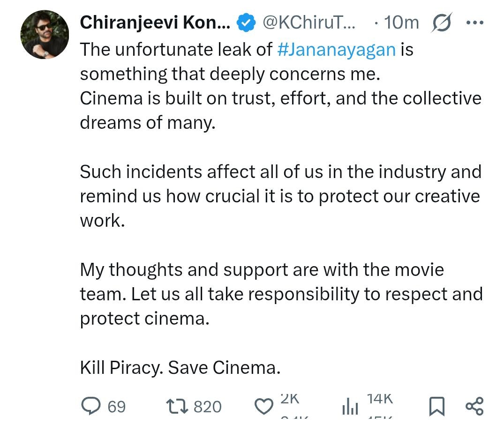Open Chiranjeevi's profile picture
The image size is (504, 431).
[x=45, y=35]
